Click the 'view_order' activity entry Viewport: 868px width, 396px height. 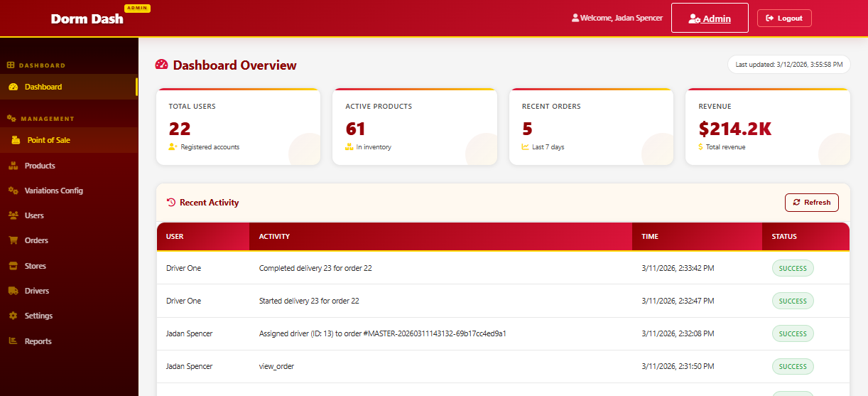pos(276,366)
